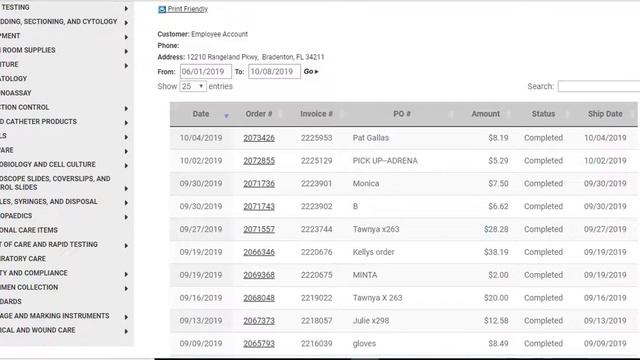Click the $38.19 amount cell
This screenshot has width=640, height=360.
click(496, 252)
